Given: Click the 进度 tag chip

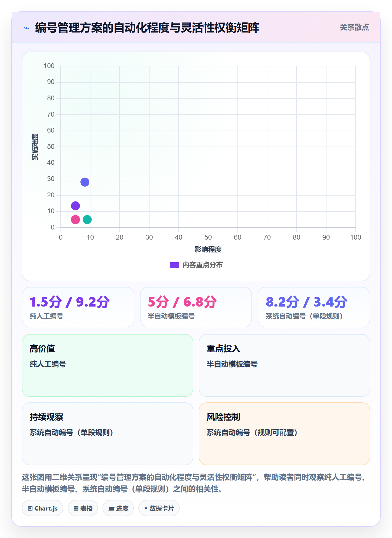Looking at the screenshot, I should [x=118, y=508].
